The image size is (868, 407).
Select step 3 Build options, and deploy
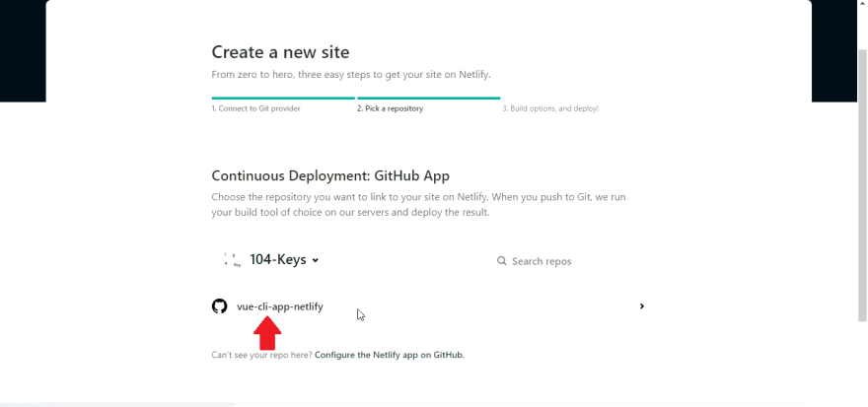click(550, 109)
